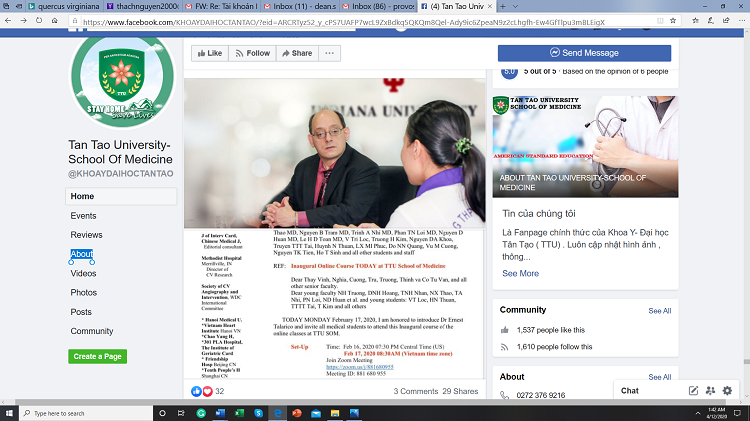
Task: Click Send Message button
Action: 585,53
